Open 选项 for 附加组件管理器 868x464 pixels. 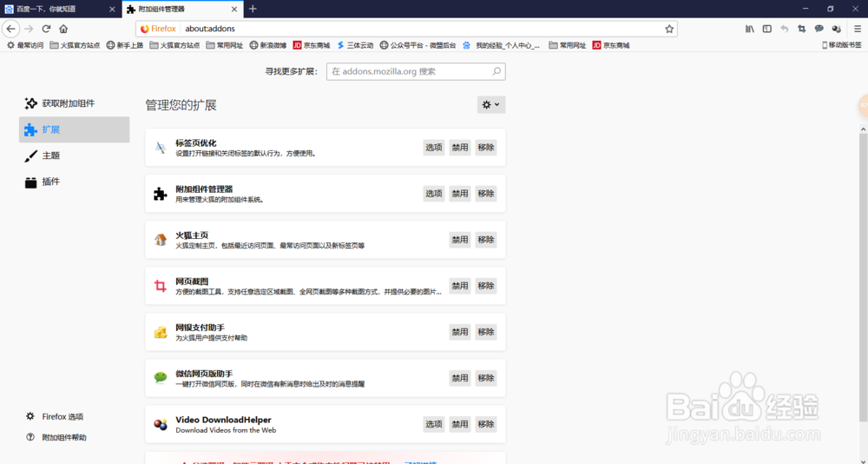(434, 194)
